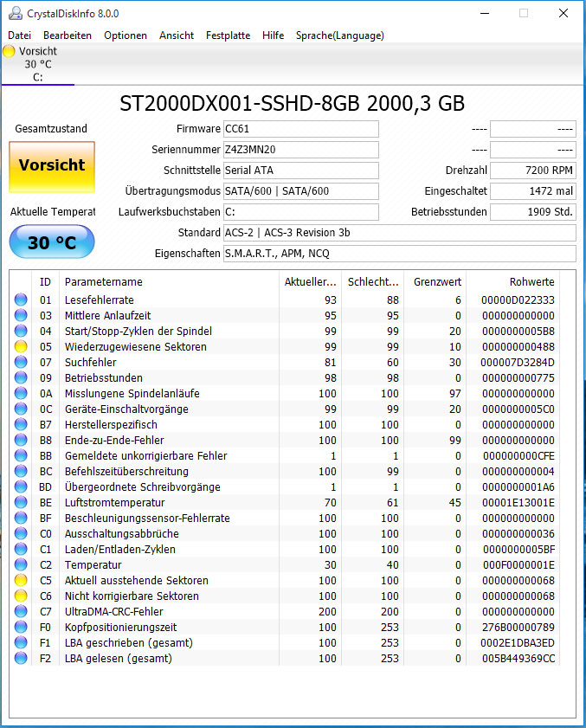Click raw value 000000000488
586x728 pixels.
[518, 346]
